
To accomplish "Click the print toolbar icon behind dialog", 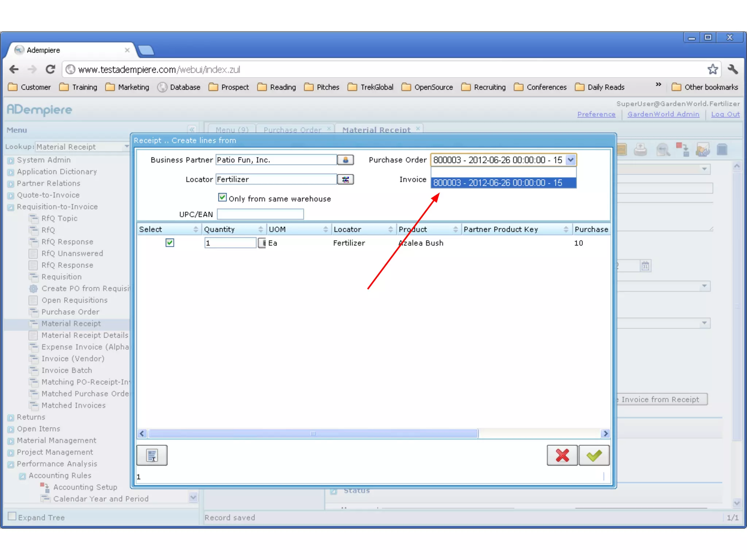I will [640, 149].
